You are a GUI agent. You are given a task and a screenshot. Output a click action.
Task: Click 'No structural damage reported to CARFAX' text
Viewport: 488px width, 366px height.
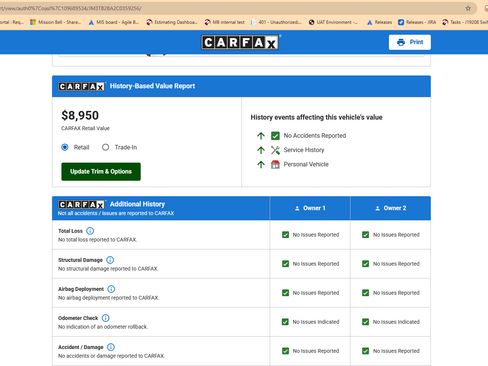108,269
